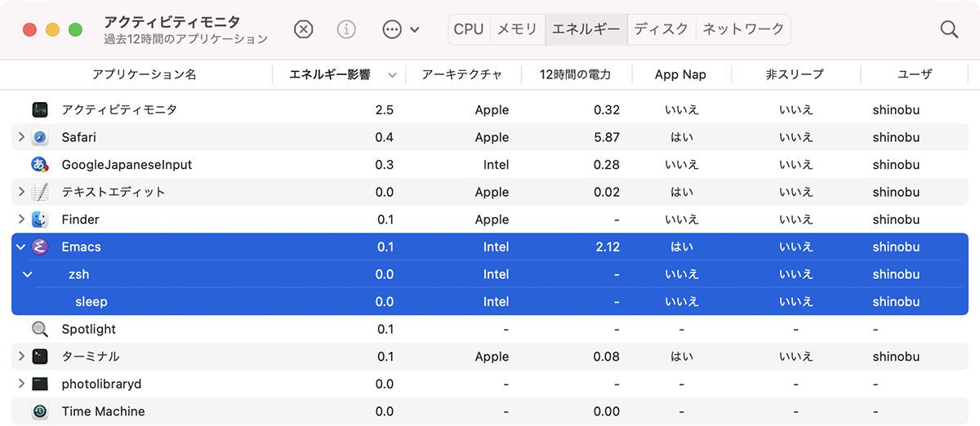
Task: Open the ellipsis action dropdown menu
Action: (400, 29)
